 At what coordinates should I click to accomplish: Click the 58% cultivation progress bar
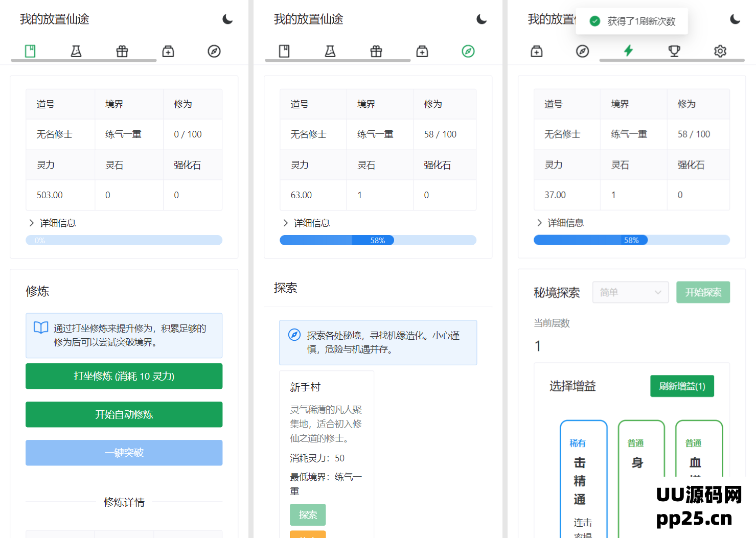378,240
